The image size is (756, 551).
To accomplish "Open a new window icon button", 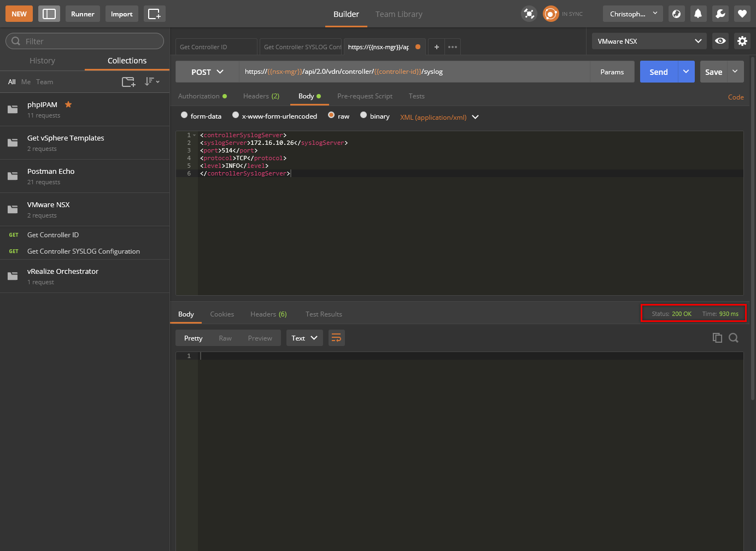I will click(x=155, y=14).
